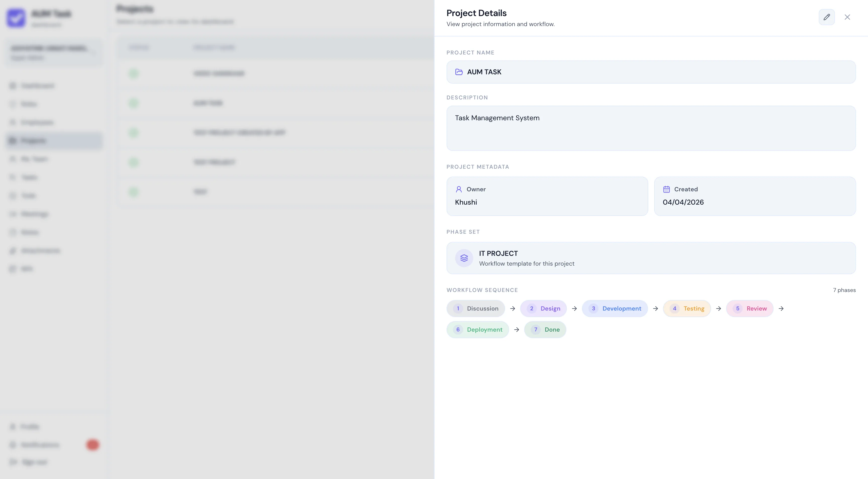Select the Design phase chip
The width and height of the screenshot is (868, 479).
click(x=543, y=309)
